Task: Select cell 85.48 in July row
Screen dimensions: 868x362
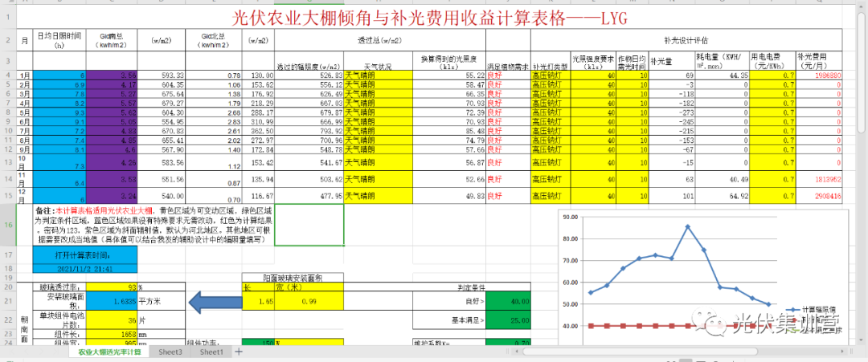Action: tap(449, 130)
